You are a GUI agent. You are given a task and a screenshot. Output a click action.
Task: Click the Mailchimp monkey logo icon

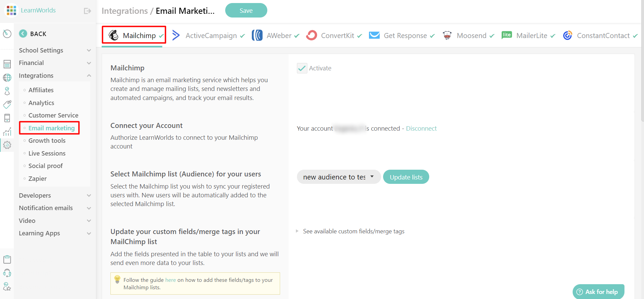(x=114, y=35)
